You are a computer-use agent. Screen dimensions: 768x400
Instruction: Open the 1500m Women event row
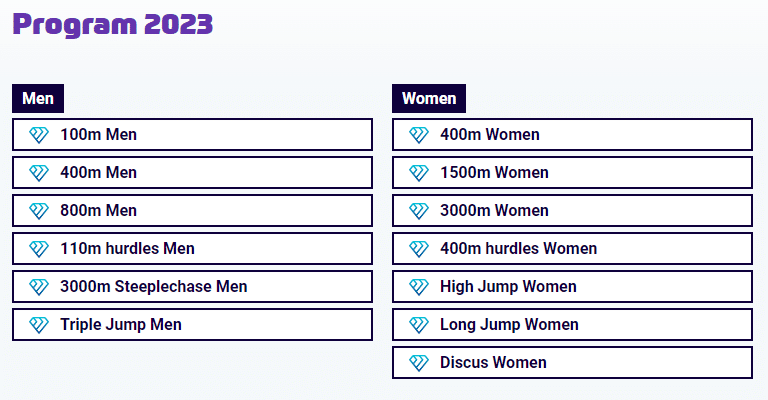[572, 173]
